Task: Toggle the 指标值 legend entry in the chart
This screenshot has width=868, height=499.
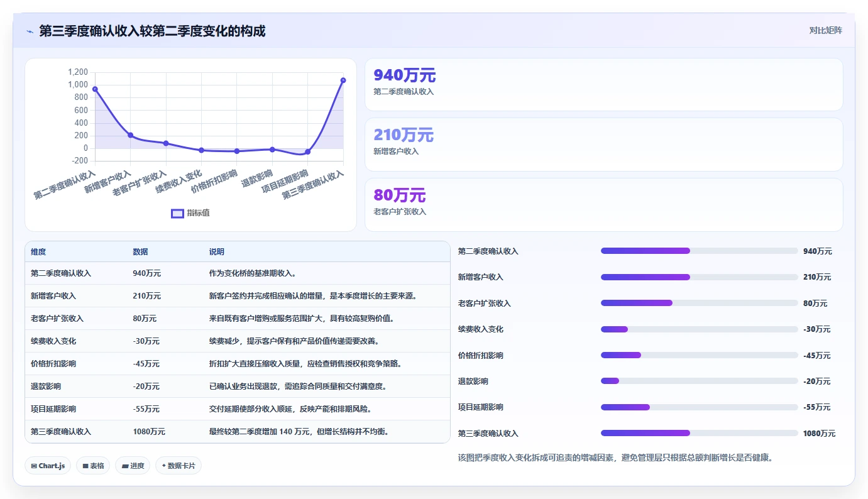Action: [x=190, y=213]
